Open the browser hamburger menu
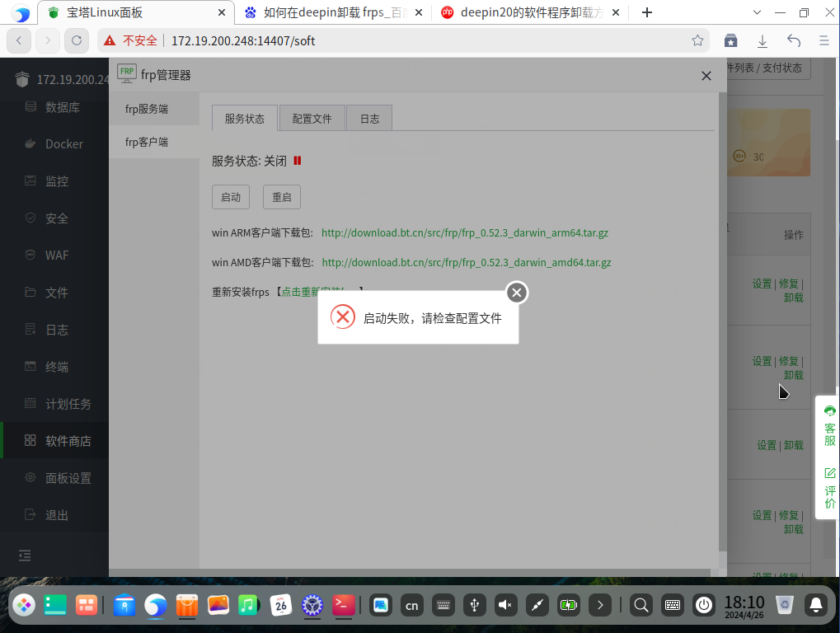The height and width of the screenshot is (633, 840). (824, 40)
